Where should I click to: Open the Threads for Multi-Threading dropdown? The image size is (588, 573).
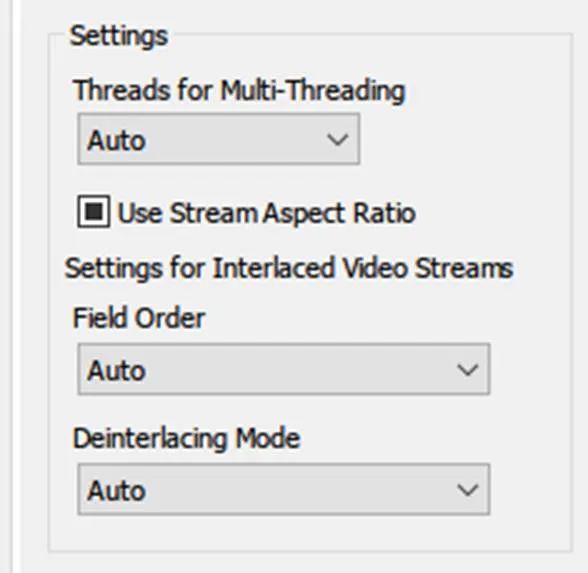[x=219, y=139]
